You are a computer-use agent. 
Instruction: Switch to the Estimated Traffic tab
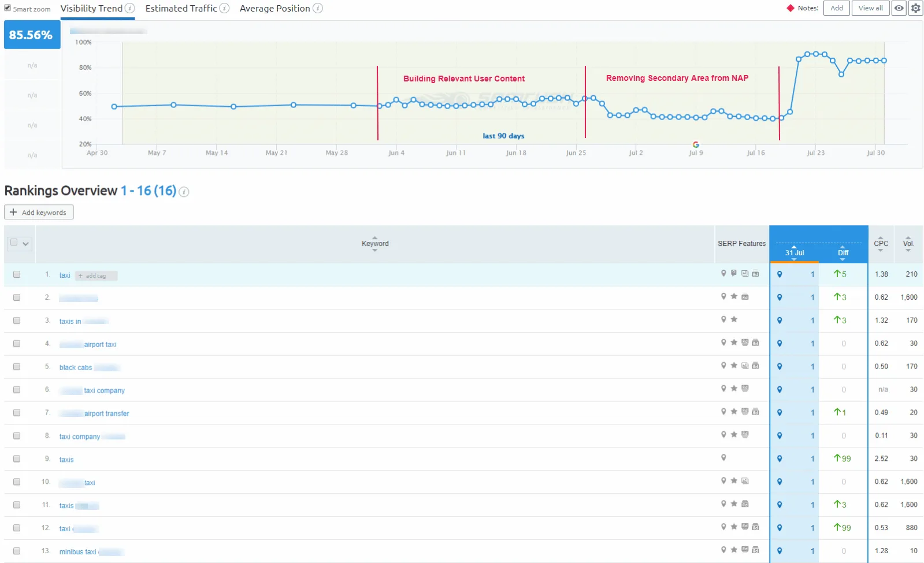pyautogui.click(x=181, y=8)
